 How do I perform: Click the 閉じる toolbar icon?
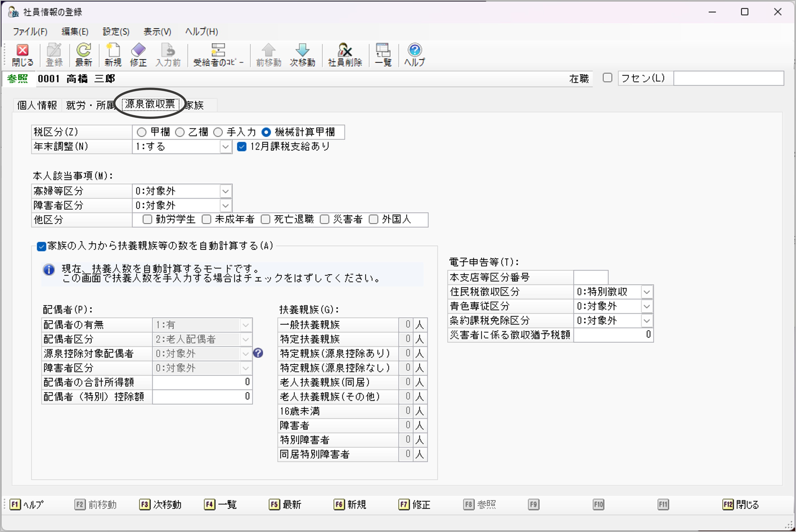pyautogui.click(x=22, y=51)
